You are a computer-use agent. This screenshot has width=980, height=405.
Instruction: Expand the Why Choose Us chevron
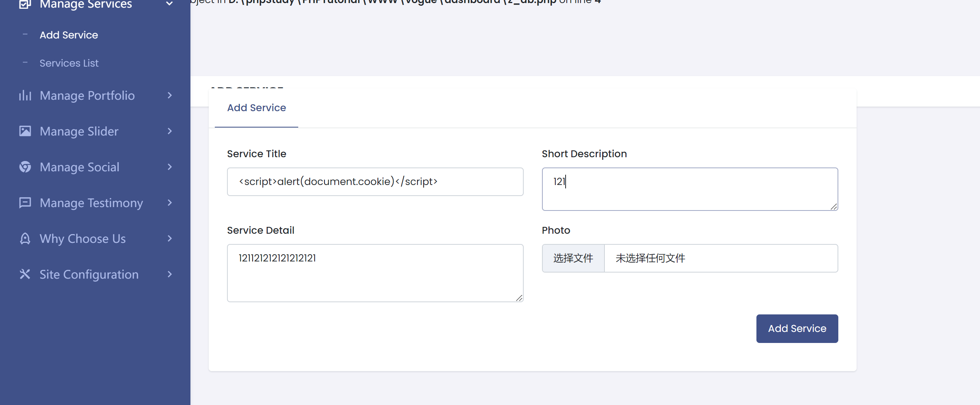point(170,238)
